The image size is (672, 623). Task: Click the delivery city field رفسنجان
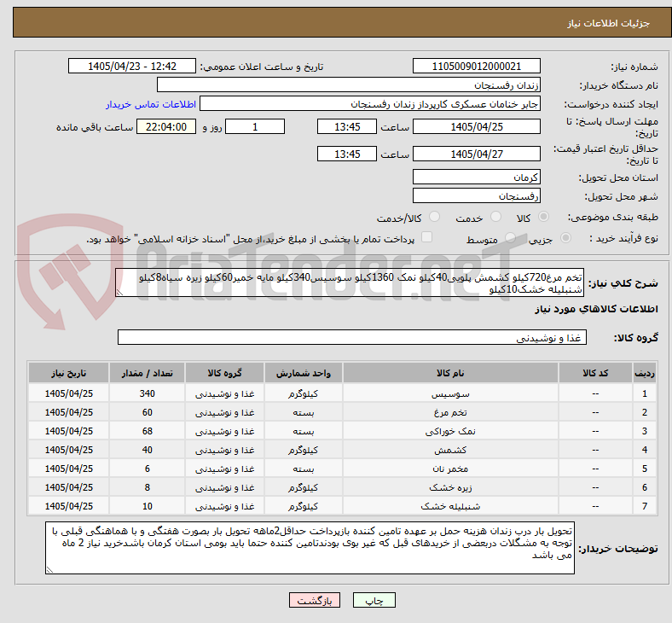tap(476, 196)
